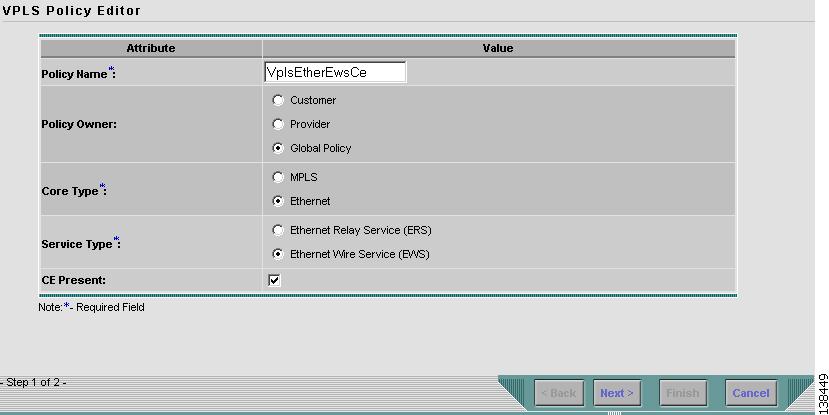Focus the Policy Name input field
The height and width of the screenshot is (415, 829).
pyautogui.click(x=335, y=72)
